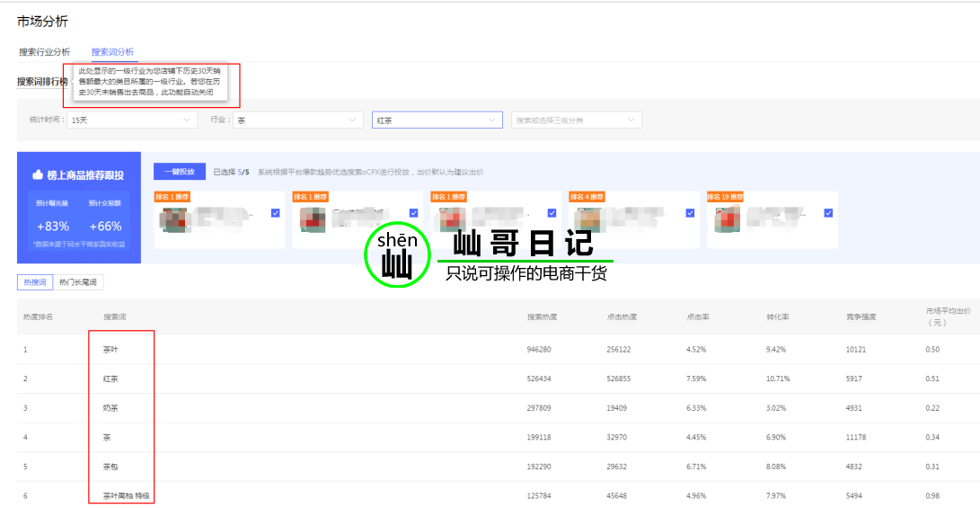Open the 排名 19 推荐 product thumbnail
Viewport: 980px width, 508px height.
(x=727, y=220)
